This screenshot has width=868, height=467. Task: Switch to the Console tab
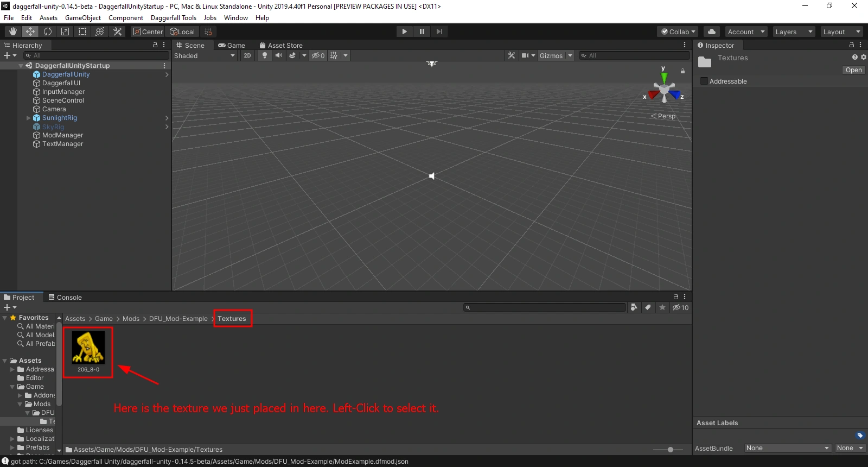coord(65,297)
